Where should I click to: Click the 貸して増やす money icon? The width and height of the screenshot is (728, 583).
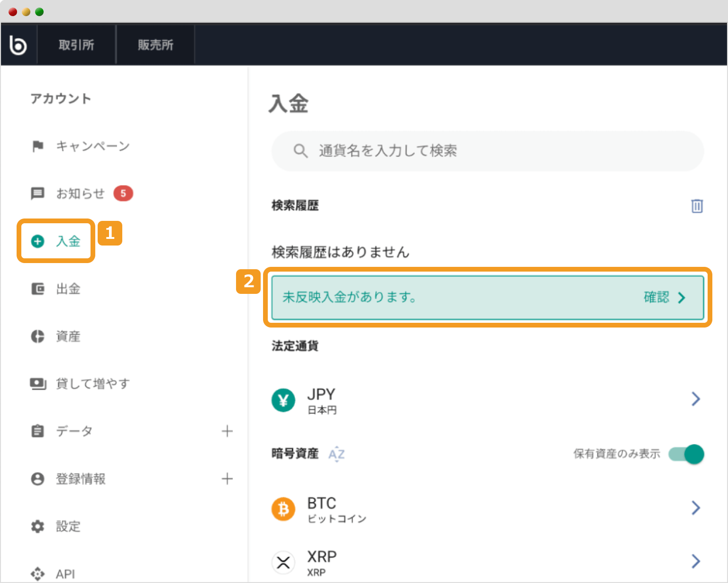[x=37, y=384]
